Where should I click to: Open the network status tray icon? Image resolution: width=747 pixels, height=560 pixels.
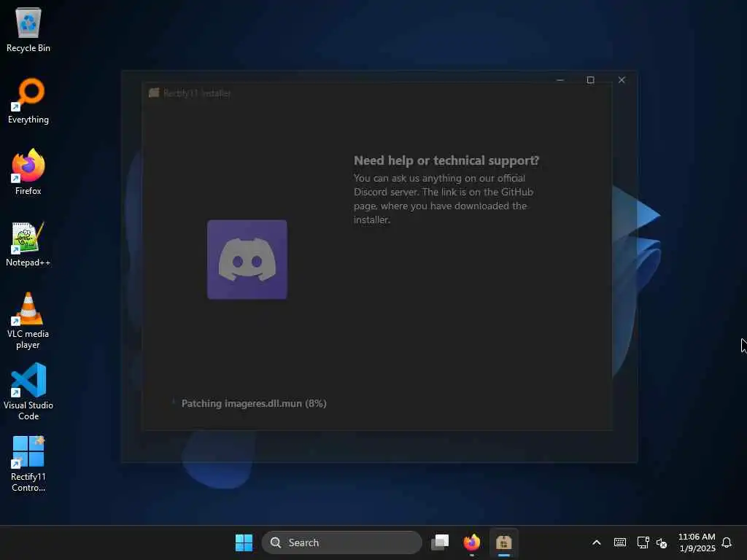point(643,542)
